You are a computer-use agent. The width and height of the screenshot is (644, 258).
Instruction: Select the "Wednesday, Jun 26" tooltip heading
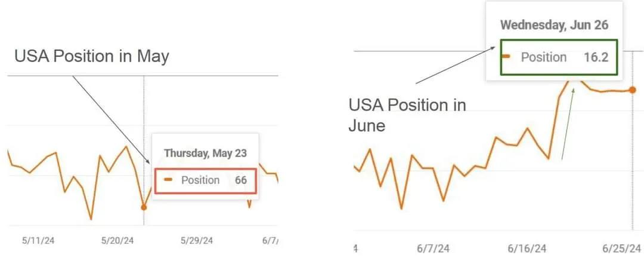pyautogui.click(x=554, y=25)
